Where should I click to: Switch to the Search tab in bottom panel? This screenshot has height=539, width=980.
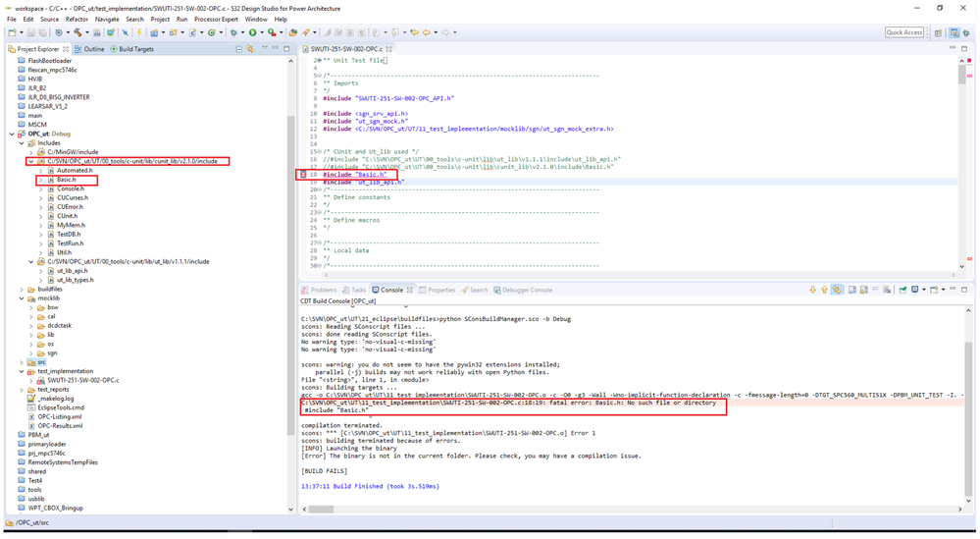[475, 291]
